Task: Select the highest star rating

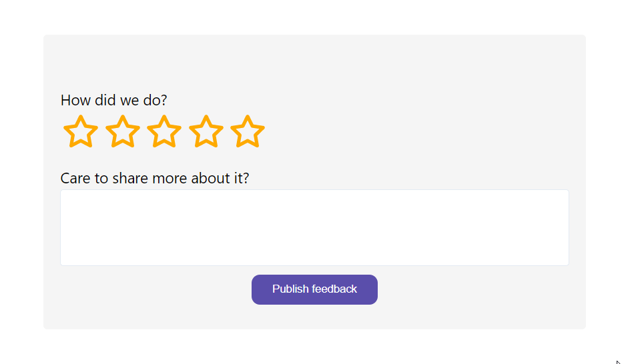Action: 248,131
